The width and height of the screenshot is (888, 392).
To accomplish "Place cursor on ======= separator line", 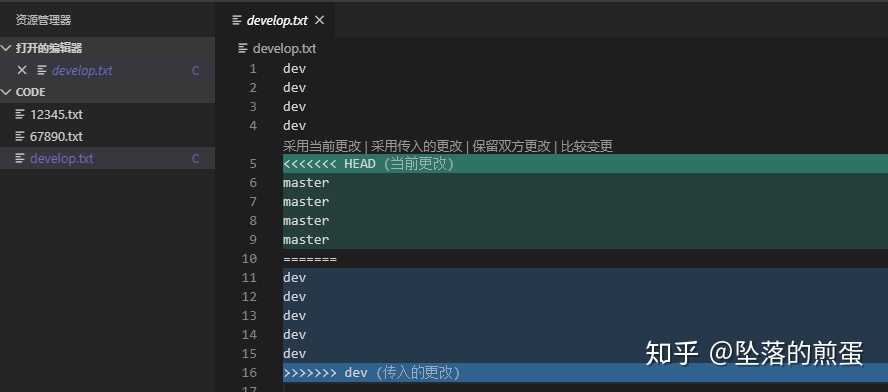I will tap(310, 259).
